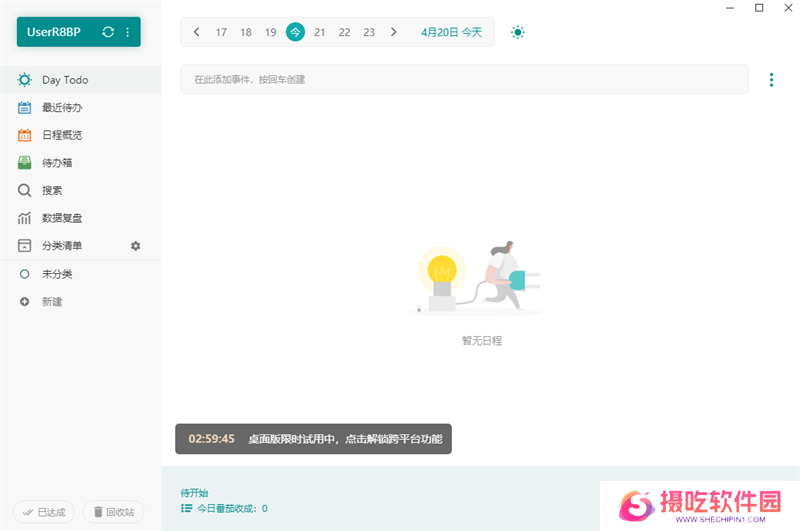
Task: Select the 未分类 uncategorized list
Action: pos(56,274)
